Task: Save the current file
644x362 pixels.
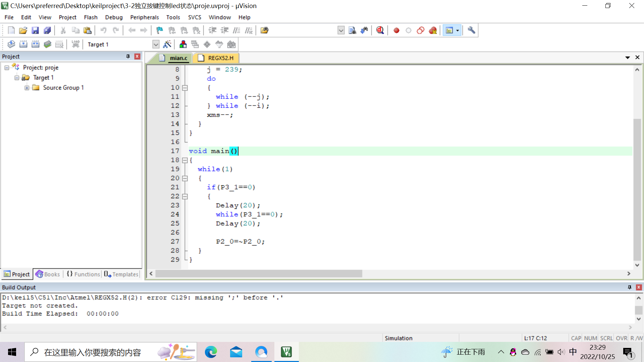Action: coord(35,31)
